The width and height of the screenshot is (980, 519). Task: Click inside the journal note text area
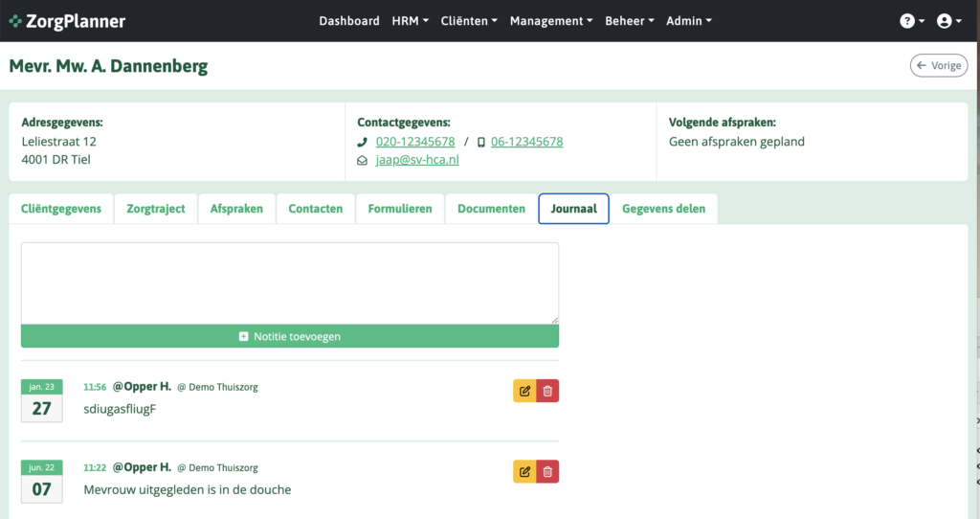290,282
